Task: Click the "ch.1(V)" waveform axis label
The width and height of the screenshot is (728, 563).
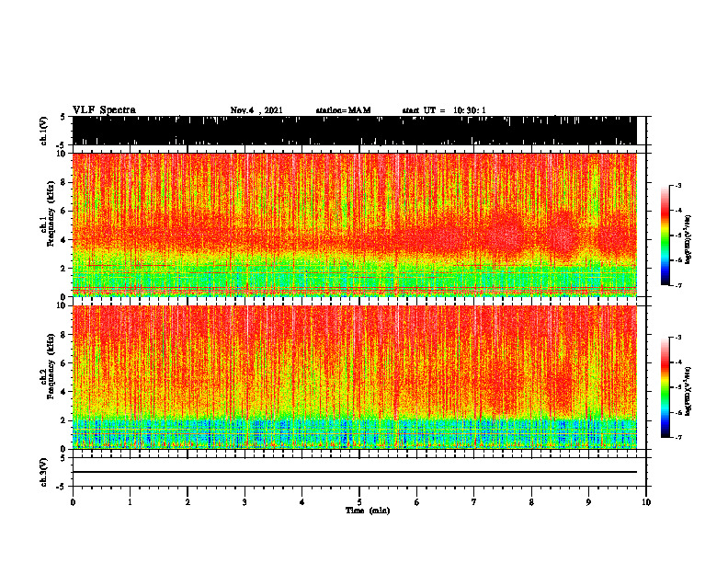Action: pos(44,131)
